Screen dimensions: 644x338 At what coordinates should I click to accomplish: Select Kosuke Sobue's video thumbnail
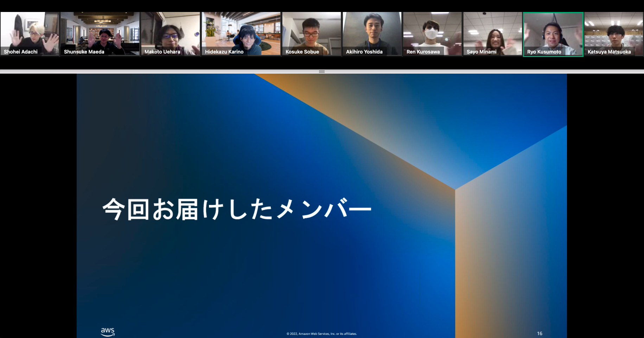[312, 34]
